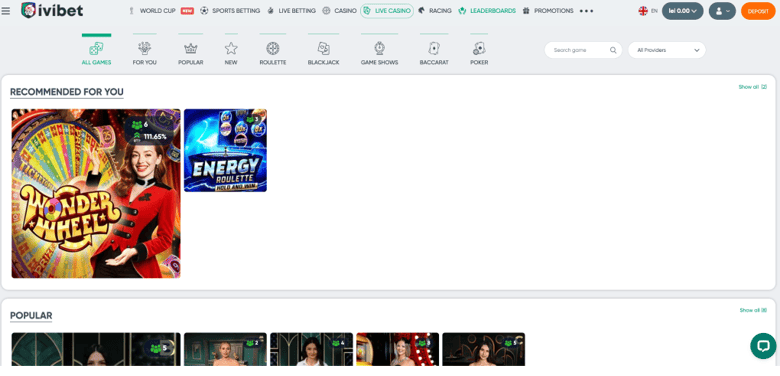Viewport: 780px width, 376px height.
Task: Show all popular games
Action: tap(753, 310)
